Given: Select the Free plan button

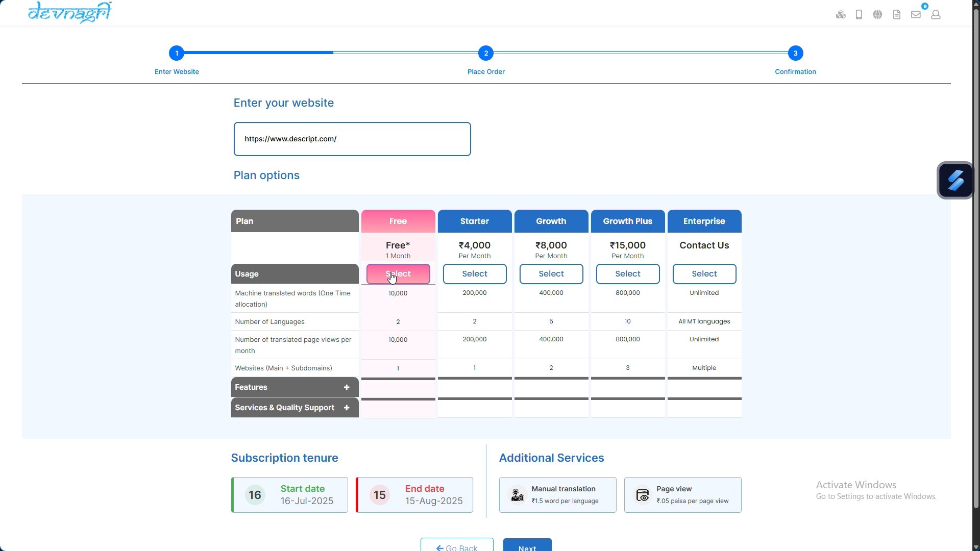Looking at the screenshot, I should click(x=398, y=274).
